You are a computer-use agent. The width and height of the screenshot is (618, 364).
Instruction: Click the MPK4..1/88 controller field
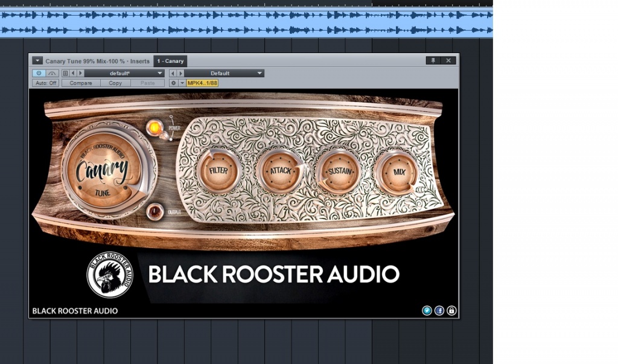tap(202, 83)
